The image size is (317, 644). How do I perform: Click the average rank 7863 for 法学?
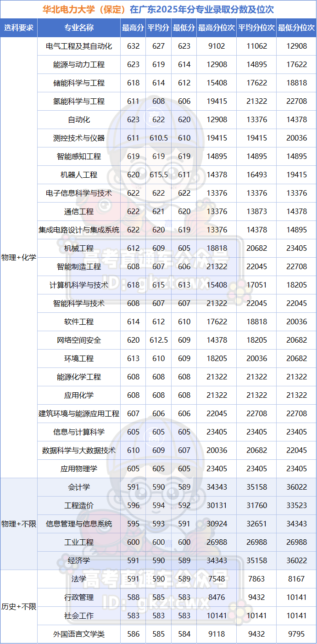[x=256, y=579]
